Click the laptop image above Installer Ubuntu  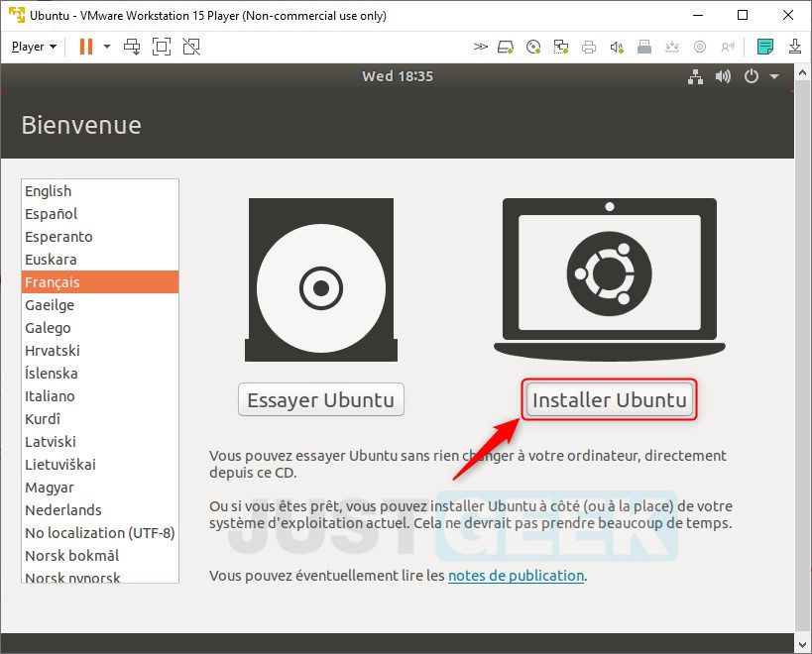click(x=610, y=279)
